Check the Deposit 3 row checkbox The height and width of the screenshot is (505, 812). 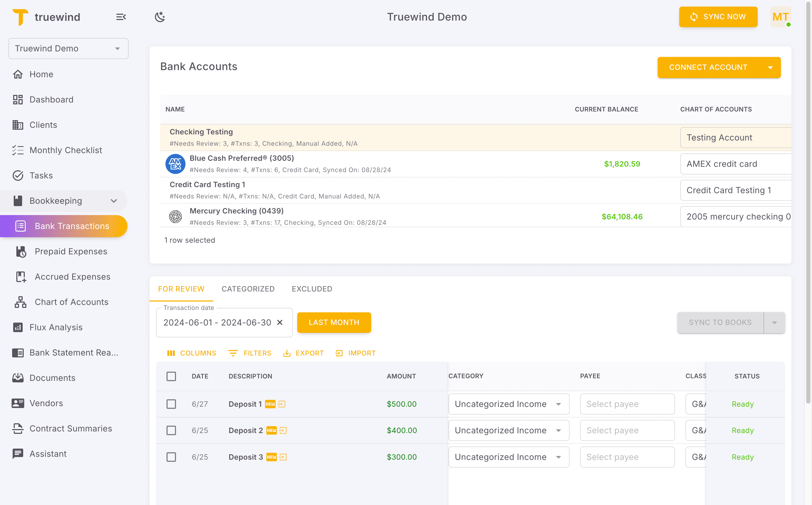(x=171, y=457)
